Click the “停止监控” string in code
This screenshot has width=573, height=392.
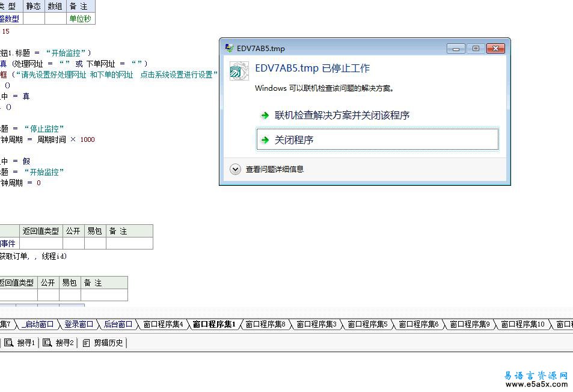(44, 129)
